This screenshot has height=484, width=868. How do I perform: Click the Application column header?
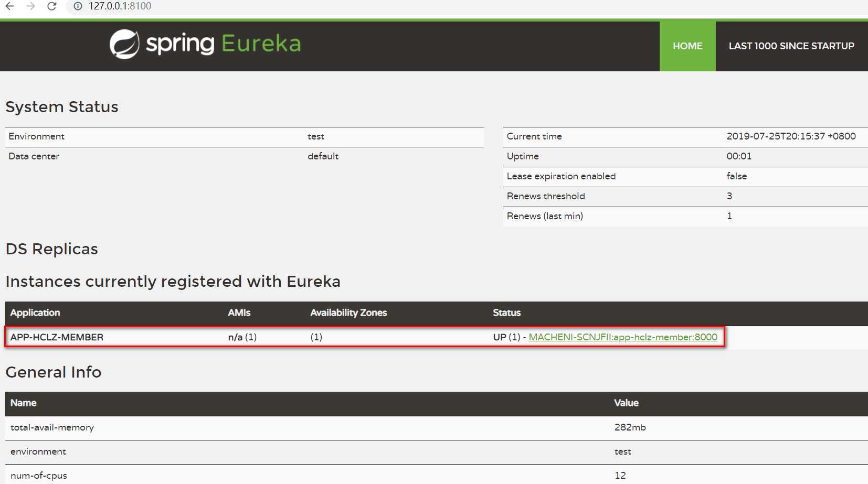pos(35,313)
